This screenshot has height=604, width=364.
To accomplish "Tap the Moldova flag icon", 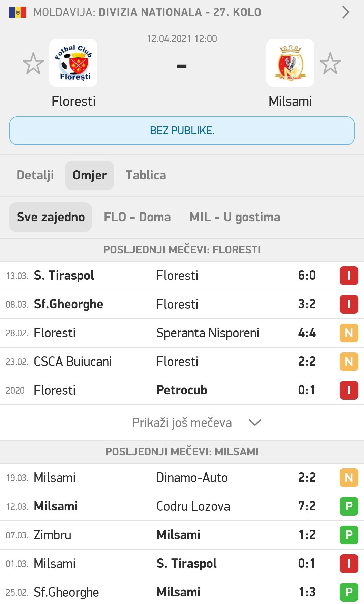I will pos(18,12).
